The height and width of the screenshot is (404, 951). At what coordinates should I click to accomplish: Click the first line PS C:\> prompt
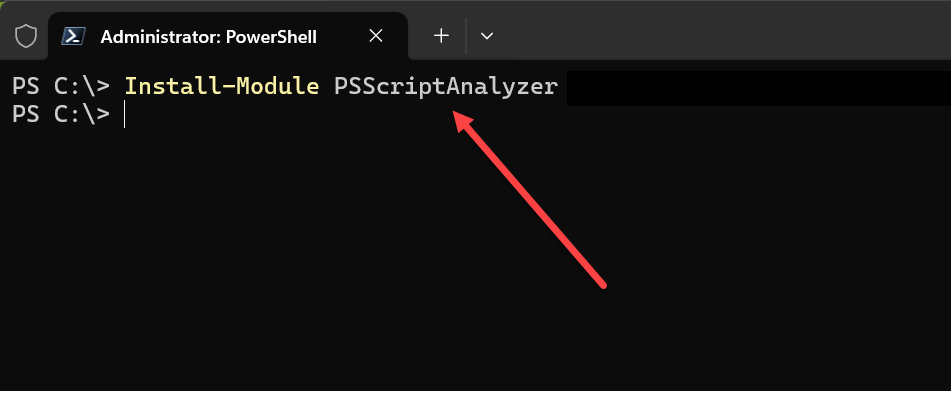(61, 86)
